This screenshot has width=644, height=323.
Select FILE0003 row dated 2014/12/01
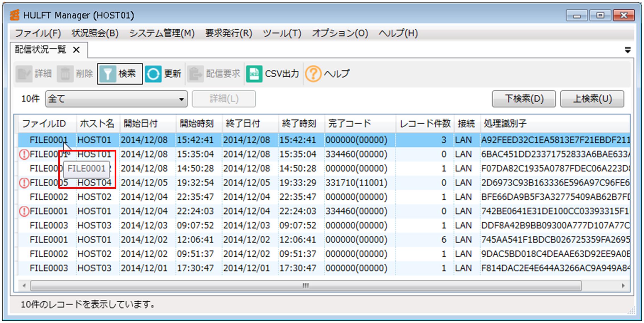point(324,268)
